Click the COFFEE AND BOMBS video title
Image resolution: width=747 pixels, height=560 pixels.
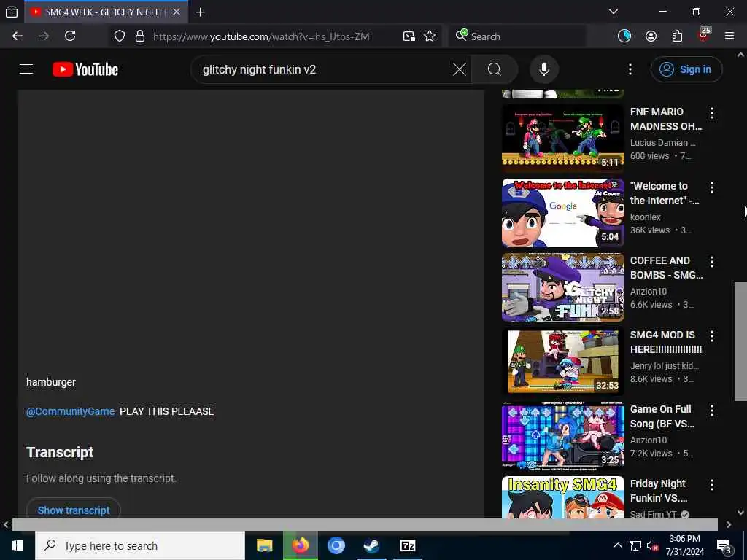tap(666, 268)
